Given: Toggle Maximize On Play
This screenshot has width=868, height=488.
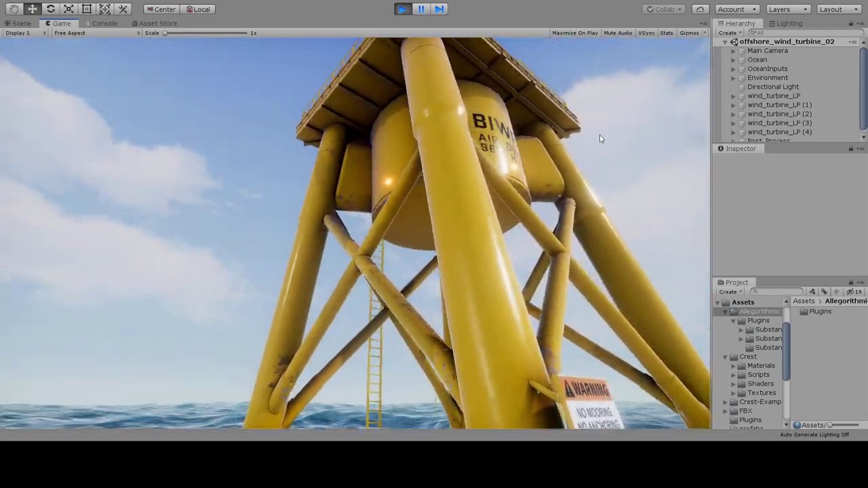Looking at the screenshot, I should coord(575,33).
